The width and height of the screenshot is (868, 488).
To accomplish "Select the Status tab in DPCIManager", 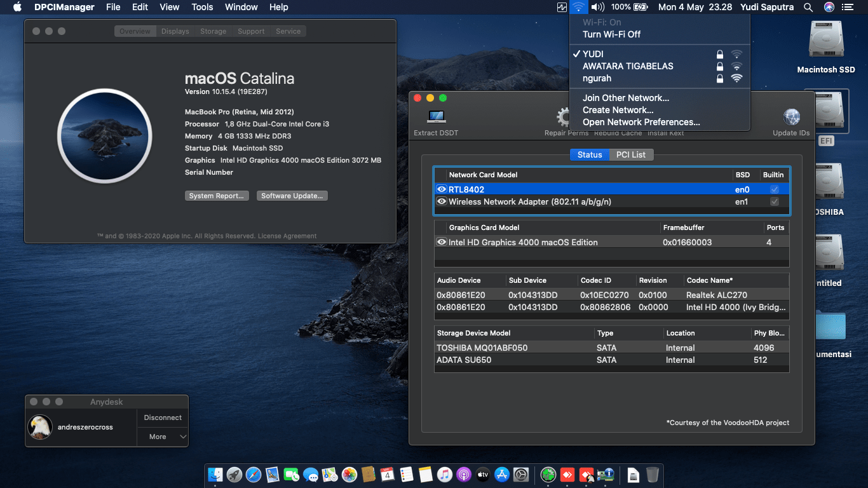I will 590,154.
